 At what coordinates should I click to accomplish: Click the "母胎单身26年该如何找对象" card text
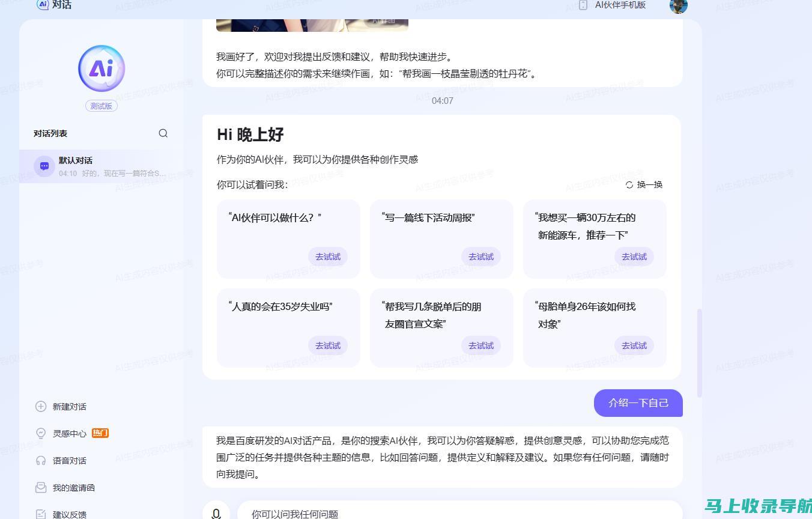(585, 315)
